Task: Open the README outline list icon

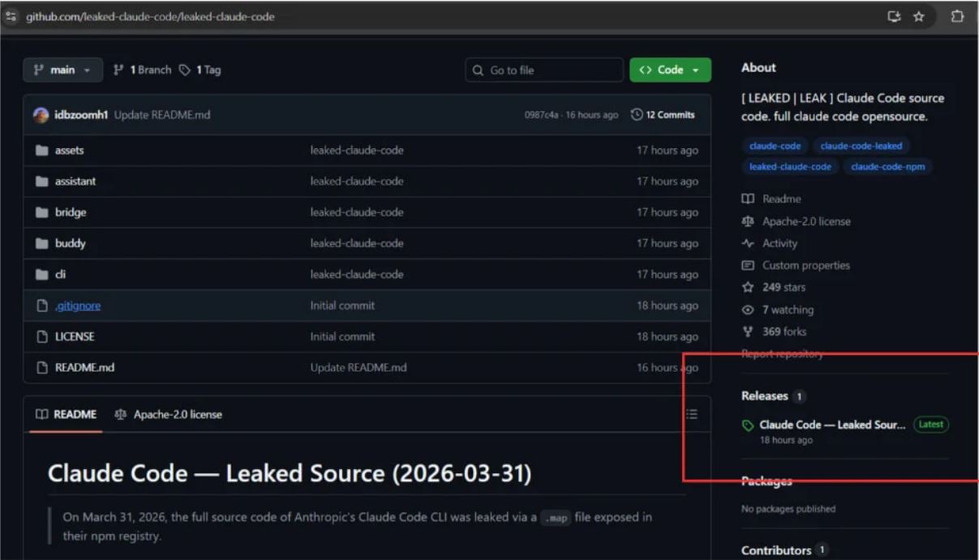Action: [x=691, y=414]
